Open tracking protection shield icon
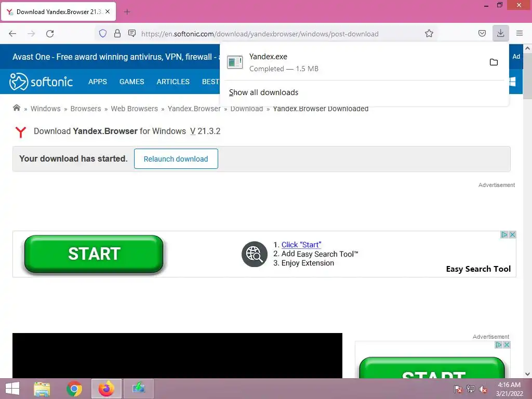Screen dimensions: 532x399 click(x=103, y=33)
